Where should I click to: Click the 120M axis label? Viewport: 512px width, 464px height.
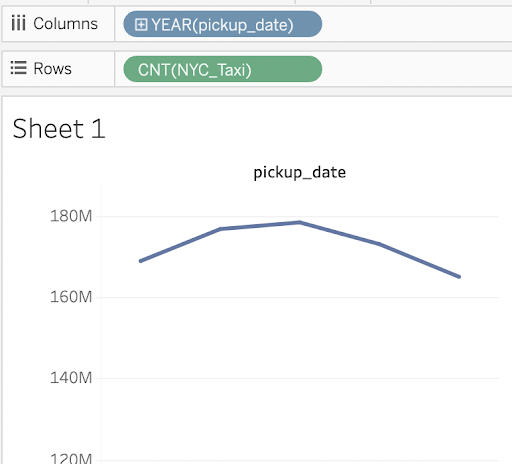pos(71,458)
